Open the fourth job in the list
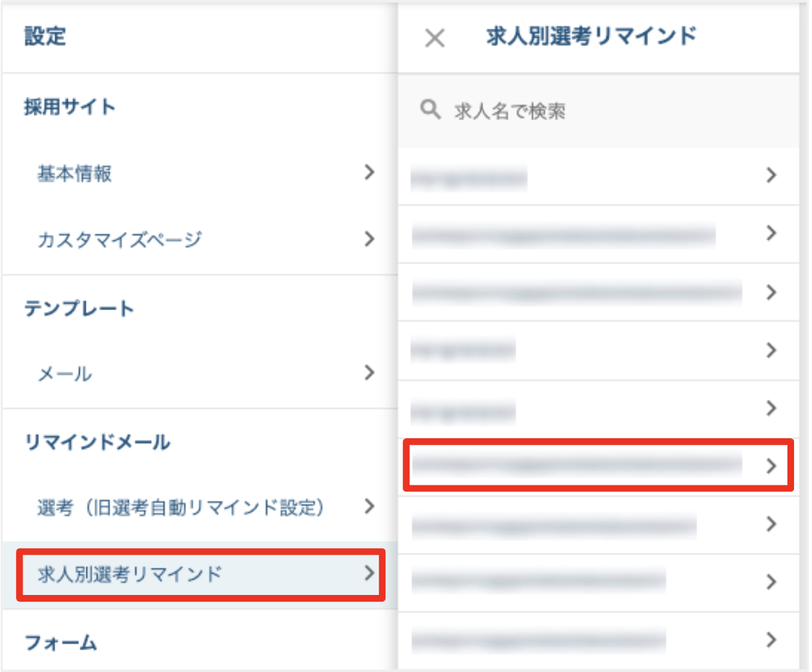The width and height of the screenshot is (812, 672). 598,351
